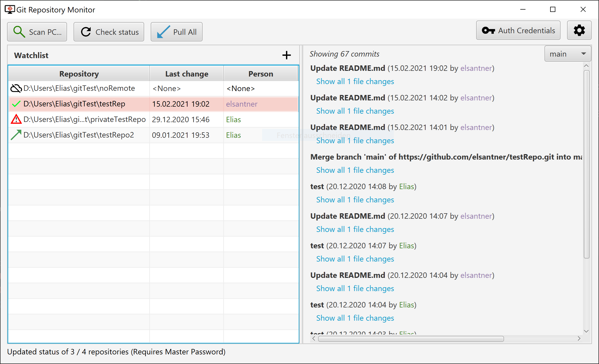The image size is (599, 364).
Task: Select the privateTestRepo repository path
Action: [x=84, y=119]
